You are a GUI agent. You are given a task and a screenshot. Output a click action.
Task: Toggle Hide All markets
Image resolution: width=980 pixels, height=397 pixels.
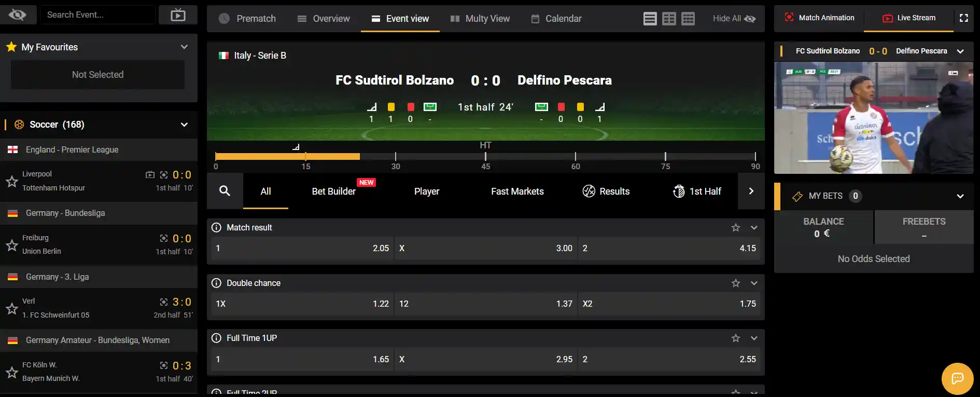734,19
